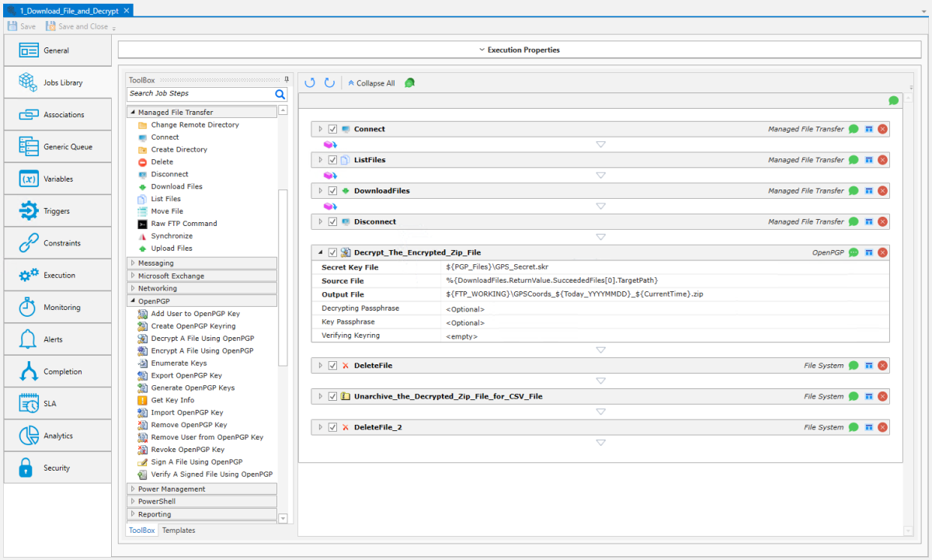This screenshot has height=560, width=932.
Task: Disable the DownloadFiles step checkbox
Action: pos(332,191)
